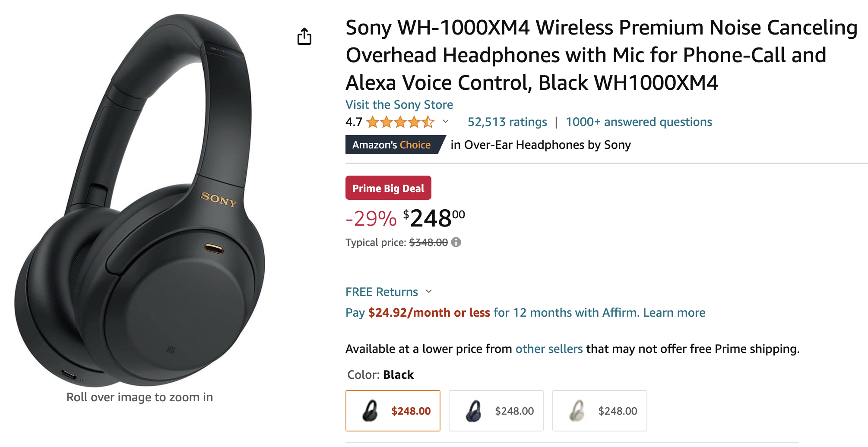Screen dimensions: 868x447
Task: Click the info icon next to typical price
Action: coord(456,242)
